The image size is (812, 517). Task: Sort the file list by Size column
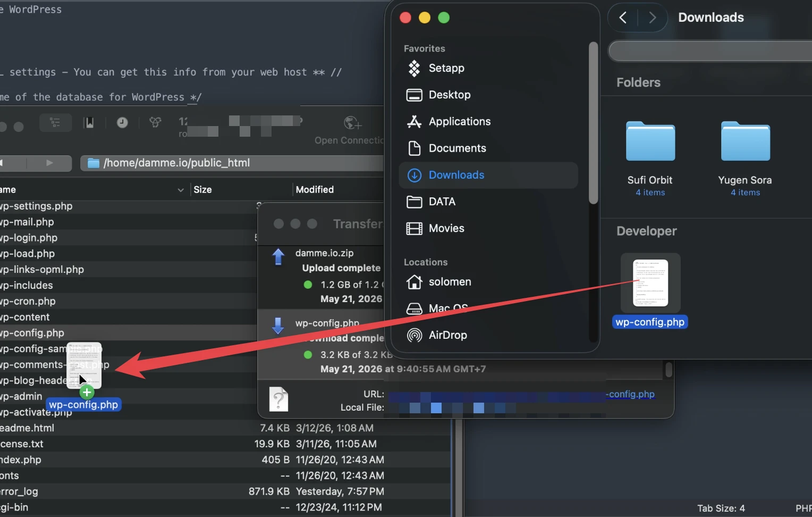tap(202, 190)
